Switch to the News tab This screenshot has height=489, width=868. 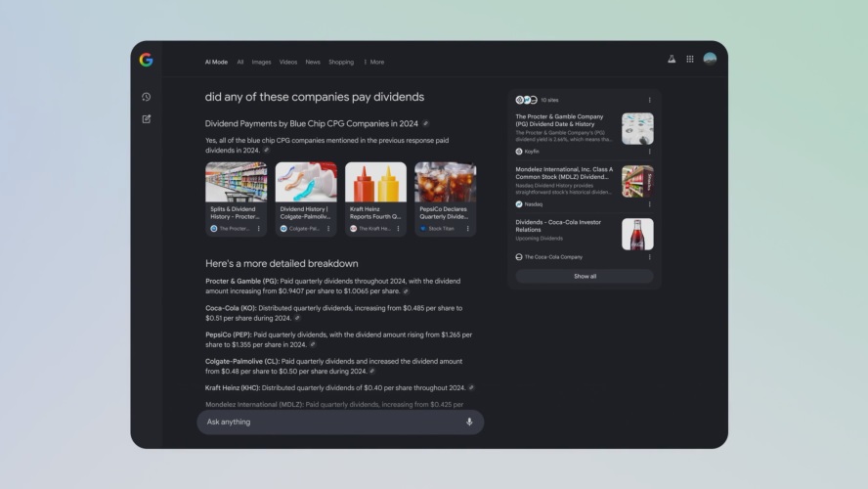click(x=313, y=62)
